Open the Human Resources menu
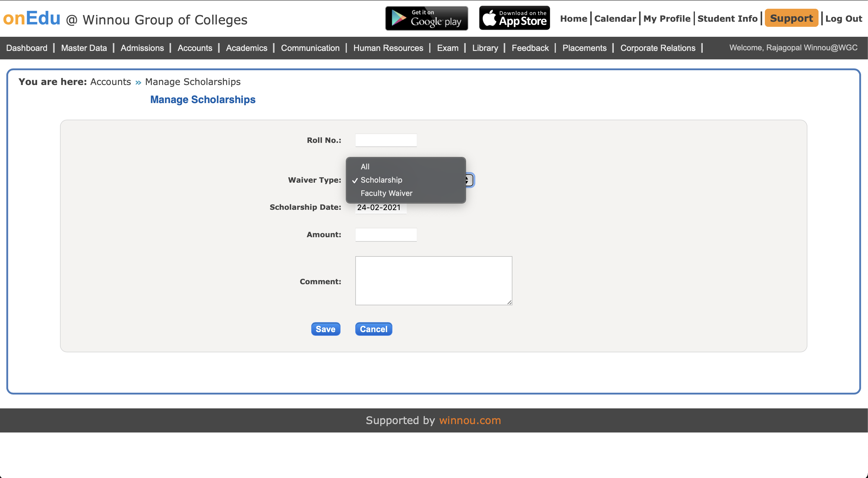The width and height of the screenshot is (868, 478). [388, 48]
